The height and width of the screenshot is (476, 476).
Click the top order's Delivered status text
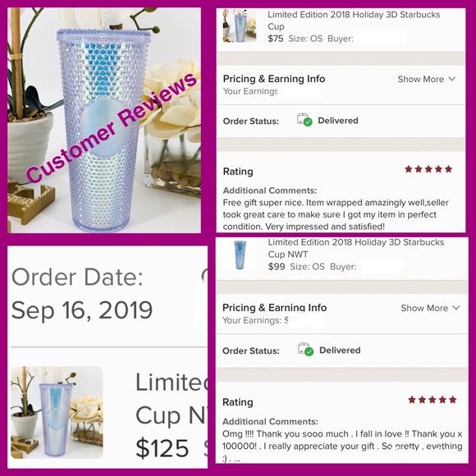338,121
